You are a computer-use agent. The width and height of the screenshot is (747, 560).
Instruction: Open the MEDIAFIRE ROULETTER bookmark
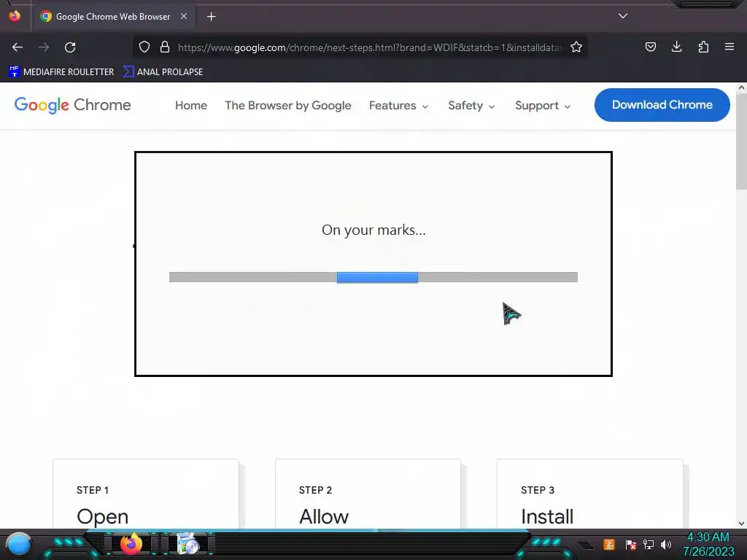pyautogui.click(x=61, y=72)
